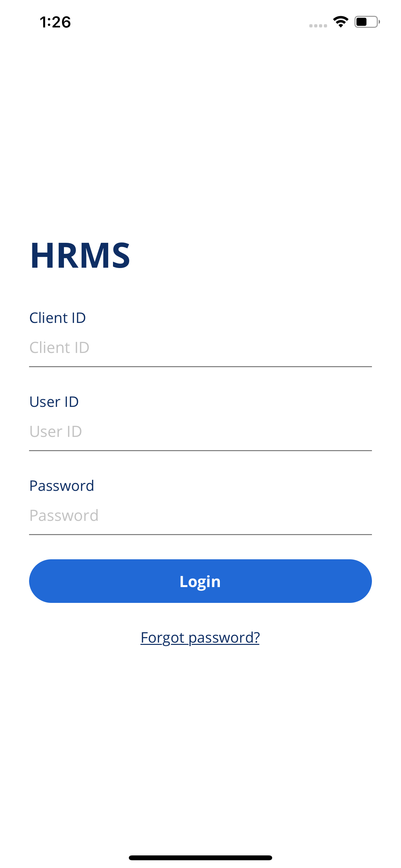
Task: Tap the battery indicator icon
Action: (367, 22)
